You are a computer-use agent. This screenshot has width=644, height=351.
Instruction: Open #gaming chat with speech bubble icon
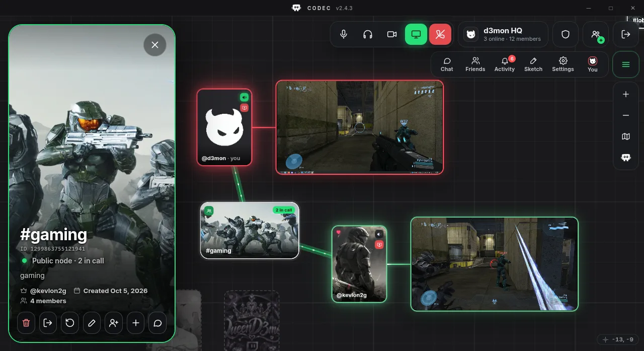click(157, 323)
